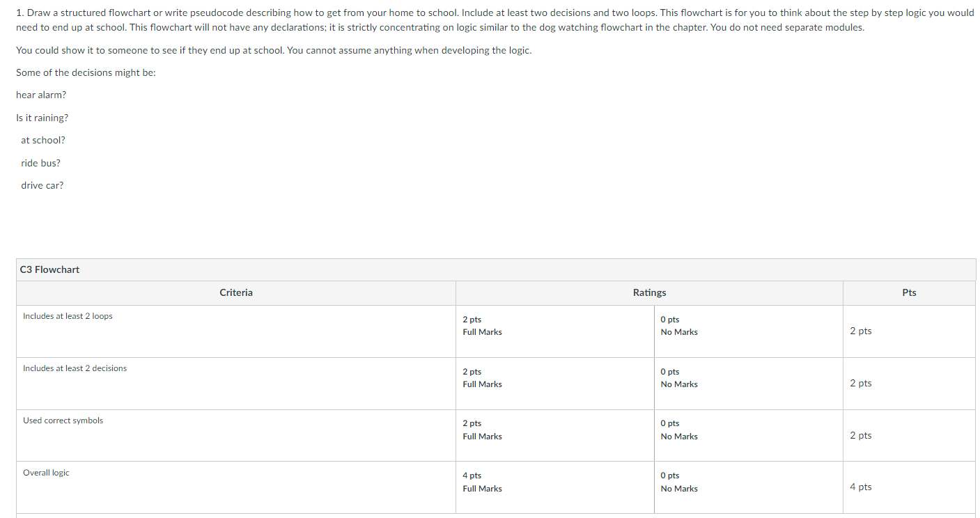This screenshot has width=980, height=518.
Task: Click 'Some of the decisions might be:' text
Action: (86, 72)
